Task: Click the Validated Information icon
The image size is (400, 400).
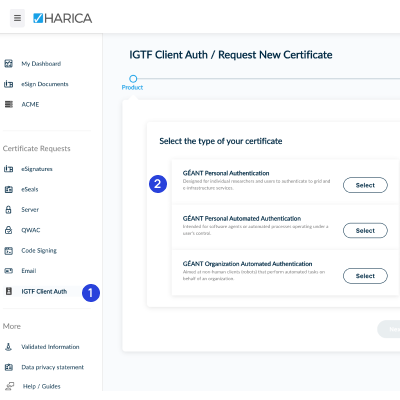Action: (9, 347)
